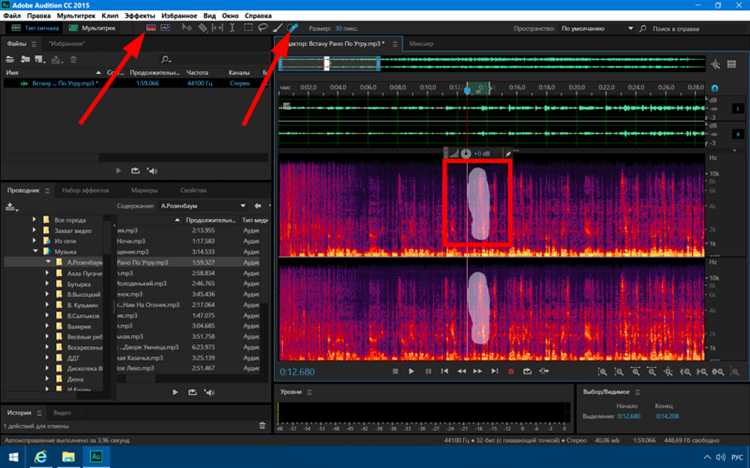The width and height of the screenshot is (750, 468).
Task: Select the Spot Healing Brush tool
Action: click(292, 28)
